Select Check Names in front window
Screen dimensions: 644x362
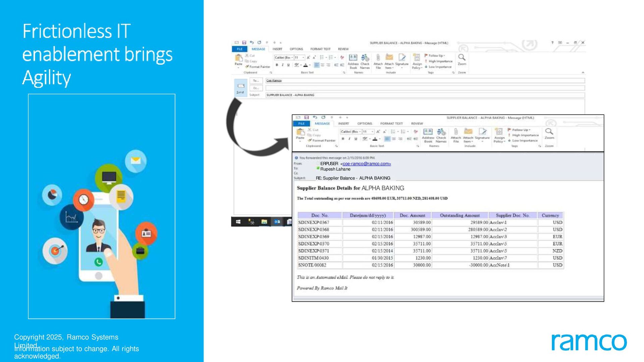point(441,135)
